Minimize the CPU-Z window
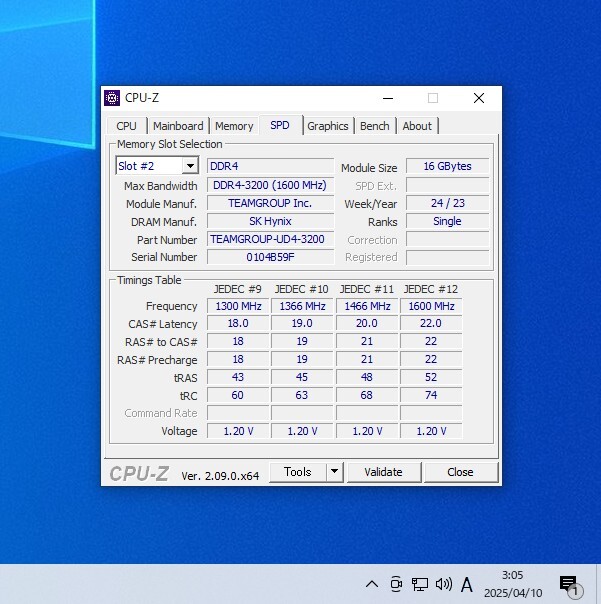 tap(388, 98)
